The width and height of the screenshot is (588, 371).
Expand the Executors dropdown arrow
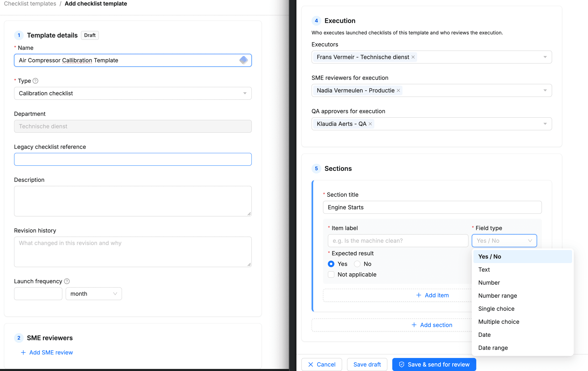point(545,57)
